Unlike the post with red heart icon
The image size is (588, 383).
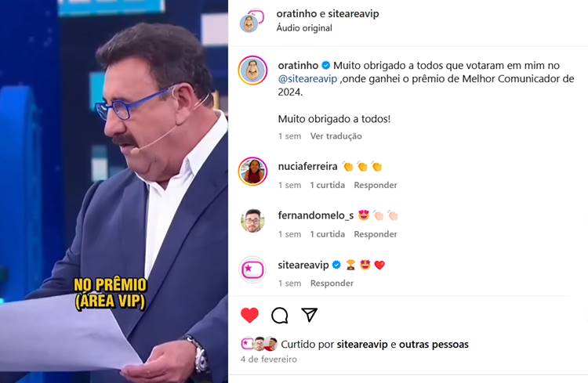point(250,315)
